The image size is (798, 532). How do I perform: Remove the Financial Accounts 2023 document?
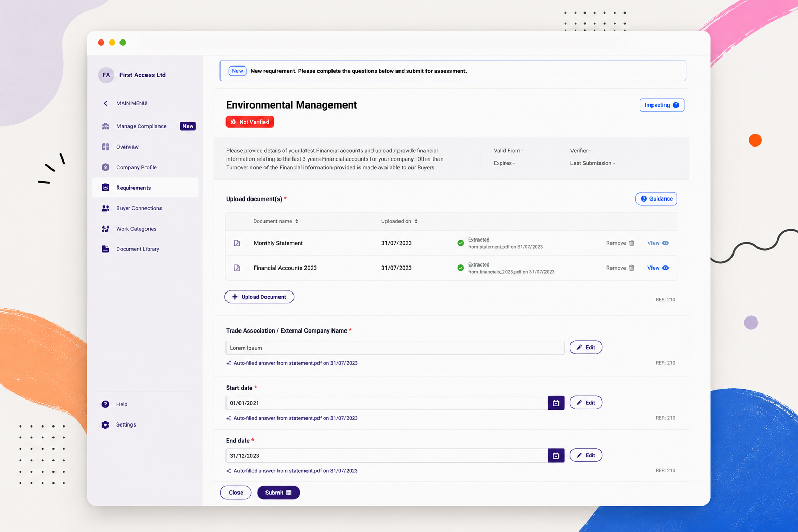point(620,268)
